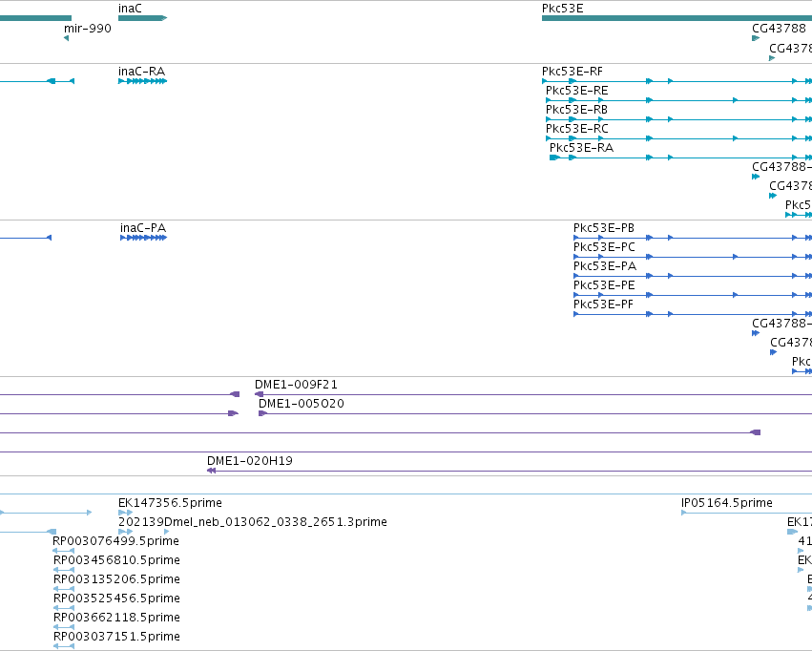The width and height of the screenshot is (812, 651).
Task: Select the Pkc53E-PC protein label
Action: pos(604,247)
